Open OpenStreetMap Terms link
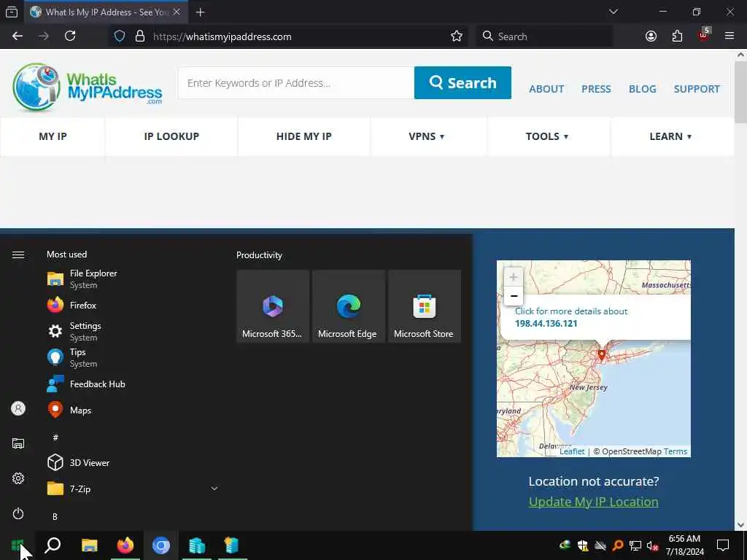Screen dimensions: 747x560 pyautogui.click(x=675, y=451)
